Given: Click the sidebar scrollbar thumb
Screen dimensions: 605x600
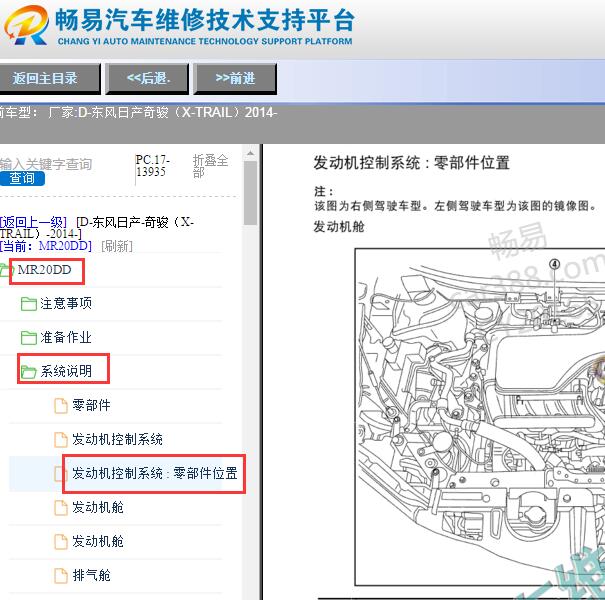Looking at the screenshot, I should click(x=250, y=193).
